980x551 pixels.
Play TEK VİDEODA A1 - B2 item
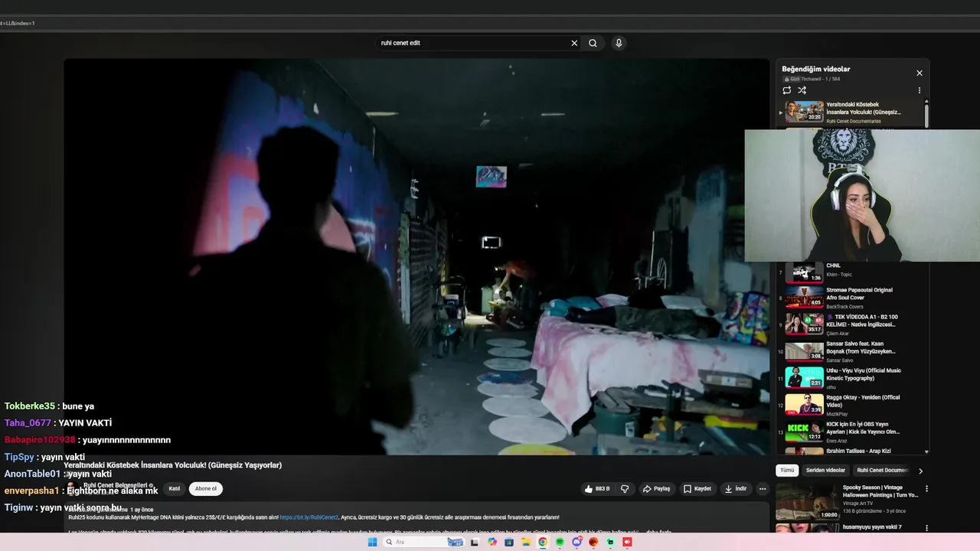(851, 324)
